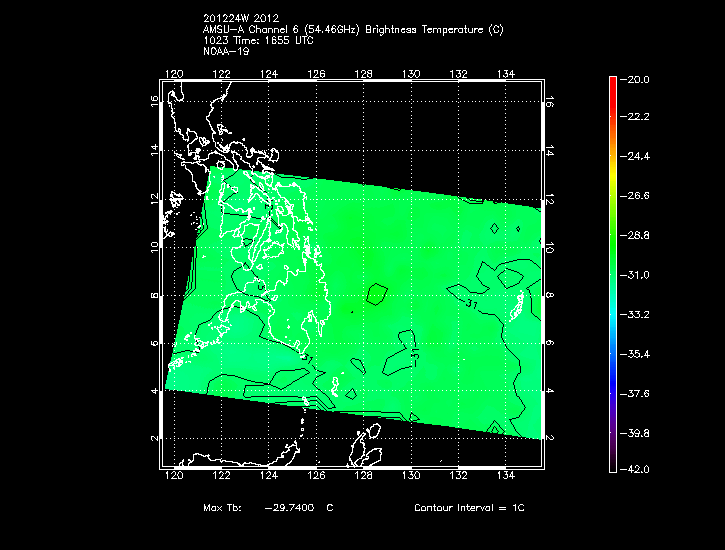Click the -37.6 color bar label
The height and width of the screenshot is (550, 725).
(635, 393)
